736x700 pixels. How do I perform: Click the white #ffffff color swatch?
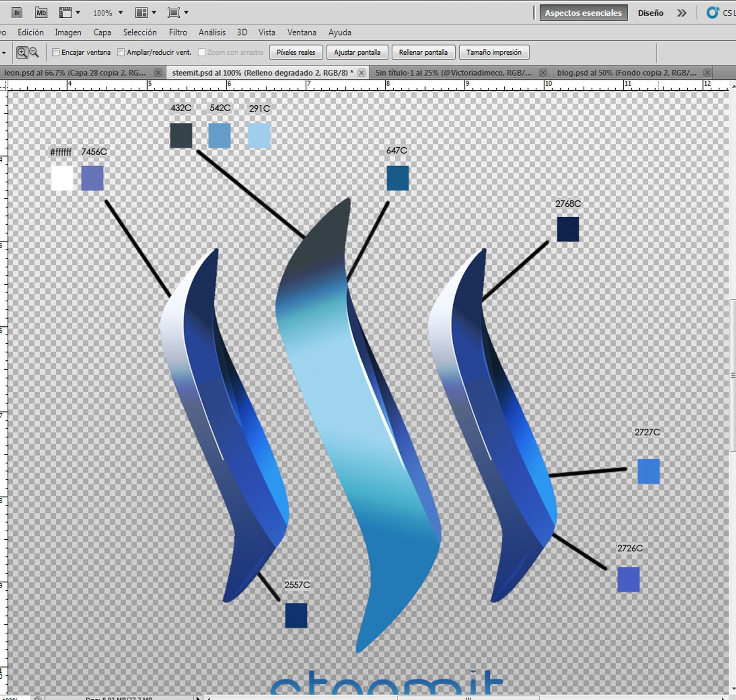pos(62,178)
